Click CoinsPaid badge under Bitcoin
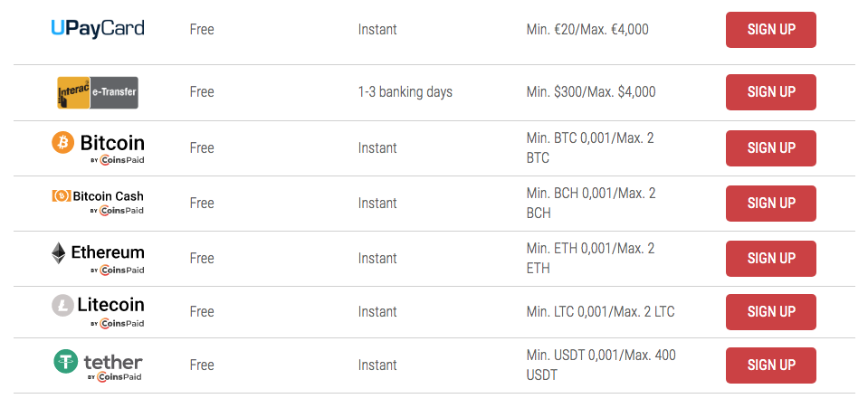868x408 pixels. tap(118, 160)
